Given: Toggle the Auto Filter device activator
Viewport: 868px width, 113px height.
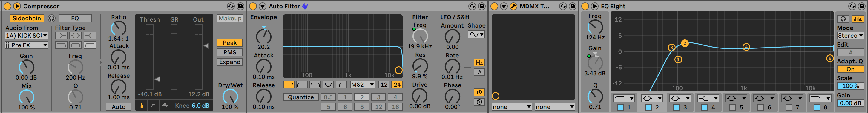Looking at the screenshot, I should pyautogui.click(x=253, y=6).
